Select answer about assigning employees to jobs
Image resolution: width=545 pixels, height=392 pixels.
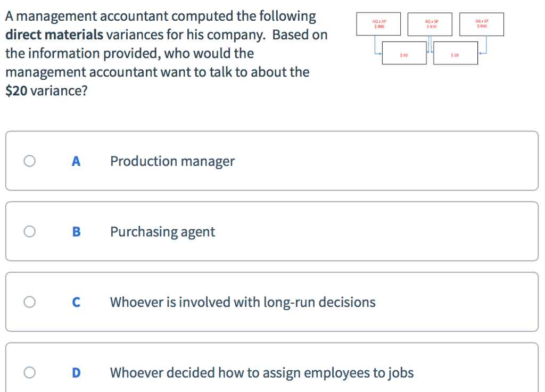click(261, 372)
